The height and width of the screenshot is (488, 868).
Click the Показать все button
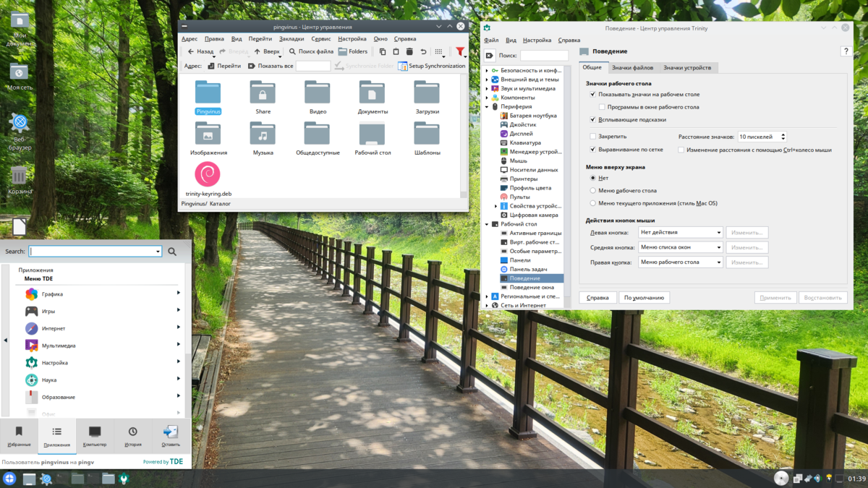pyautogui.click(x=270, y=66)
